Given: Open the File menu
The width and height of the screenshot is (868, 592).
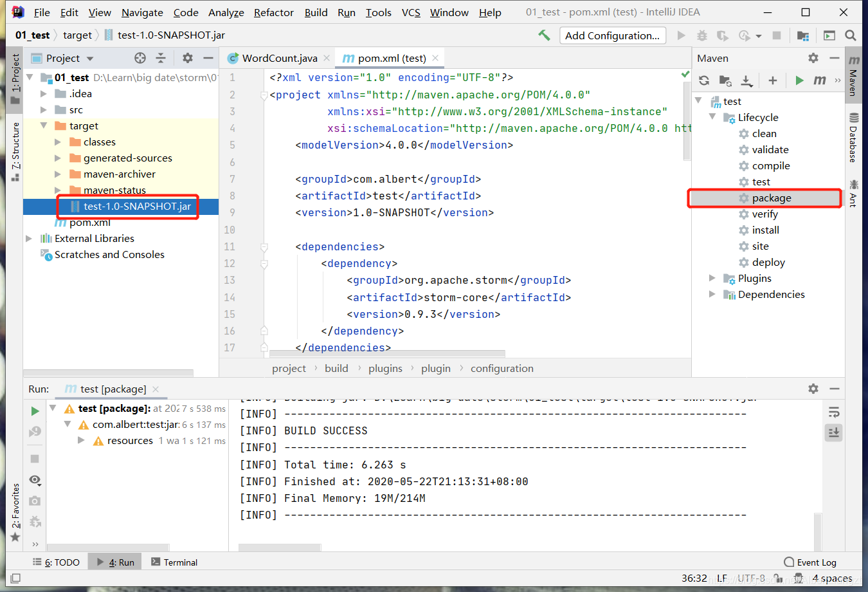Looking at the screenshot, I should pos(42,12).
